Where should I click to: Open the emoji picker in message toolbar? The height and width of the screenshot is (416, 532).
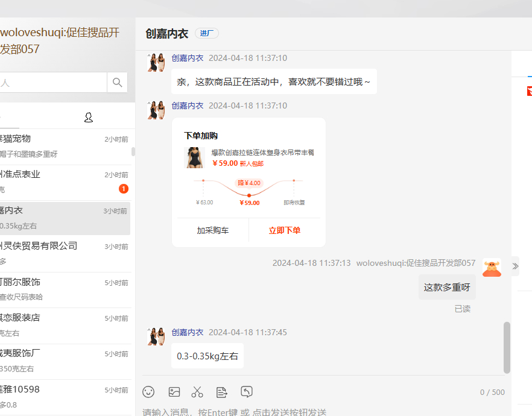[x=148, y=392]
